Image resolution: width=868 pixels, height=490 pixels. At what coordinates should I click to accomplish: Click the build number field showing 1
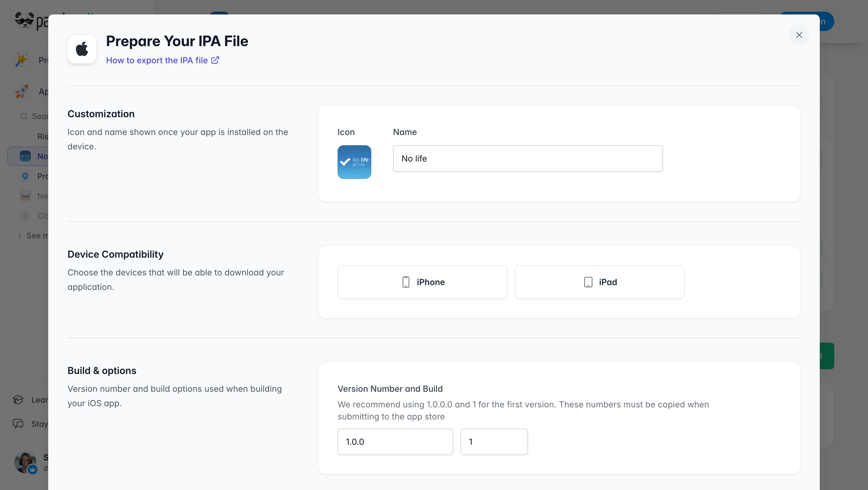(494, 442)
